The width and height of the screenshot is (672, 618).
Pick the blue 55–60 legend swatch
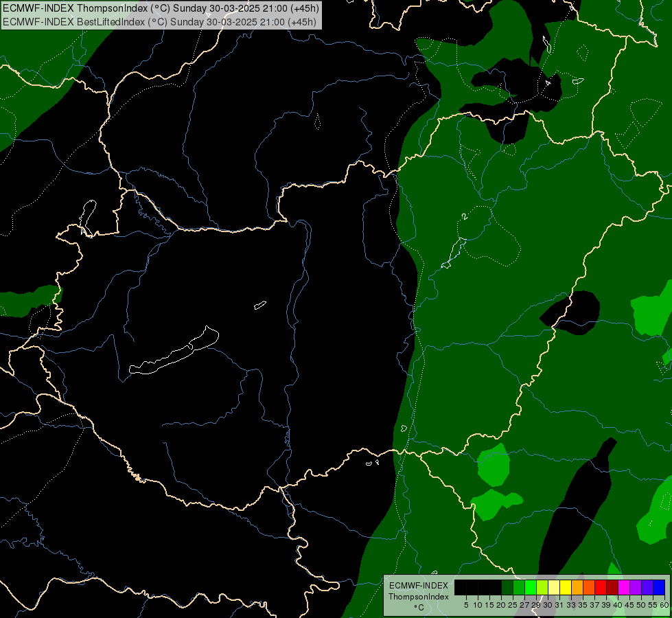[x=659, y=587]
